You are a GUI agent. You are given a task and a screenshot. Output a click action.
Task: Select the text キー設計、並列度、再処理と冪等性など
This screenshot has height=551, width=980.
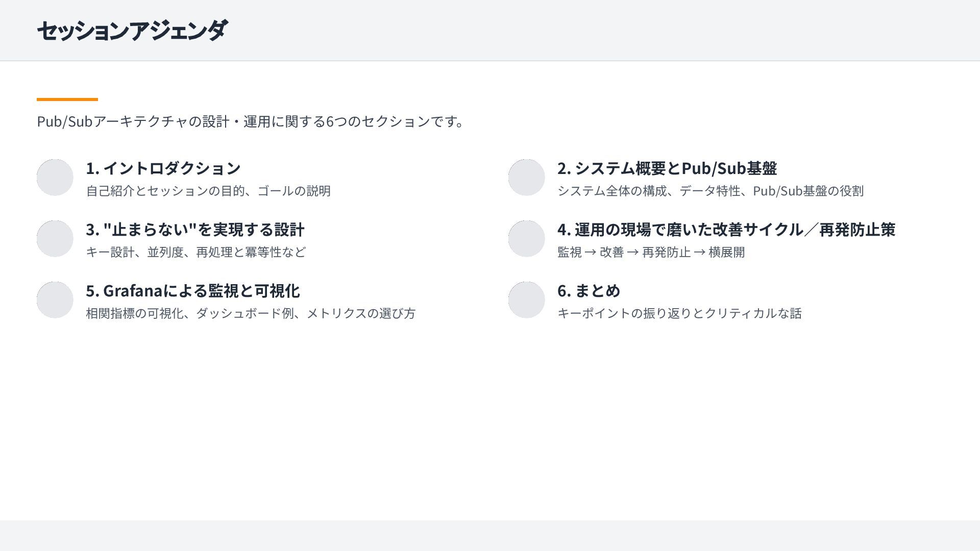(196, 252)
